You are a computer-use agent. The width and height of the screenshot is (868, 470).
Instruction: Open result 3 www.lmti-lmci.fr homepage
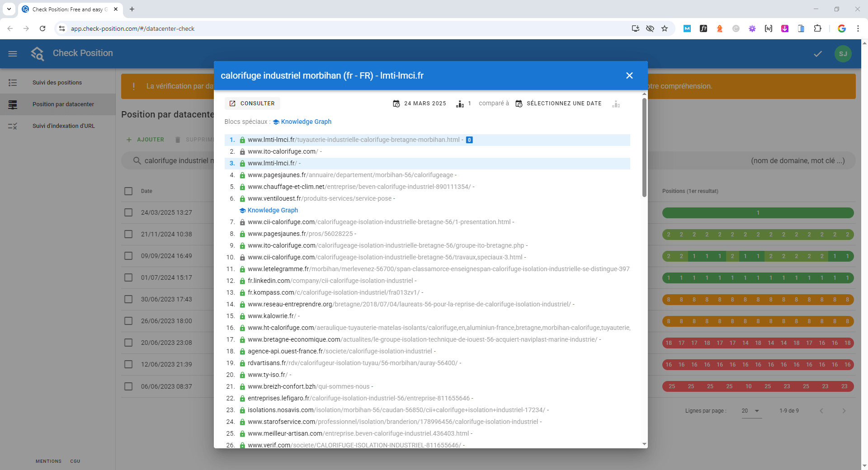[272, 163]
